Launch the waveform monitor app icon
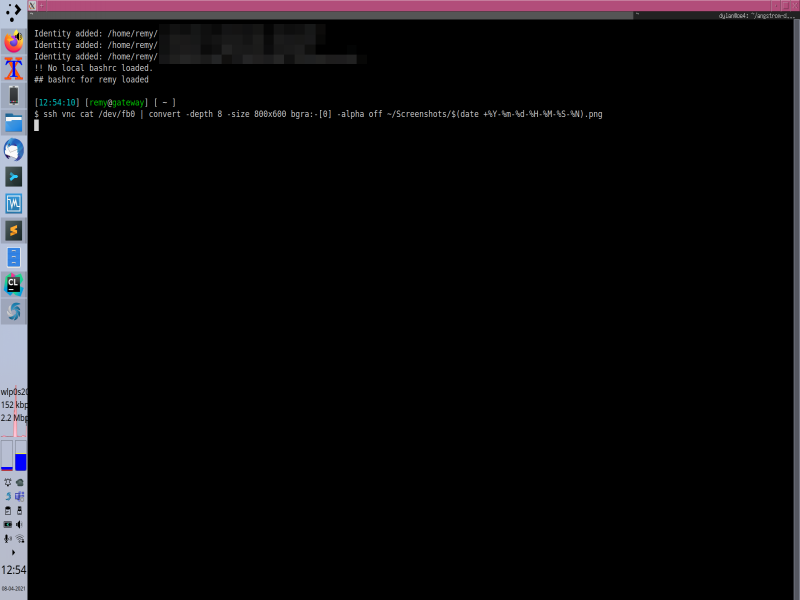 (13, 204)
